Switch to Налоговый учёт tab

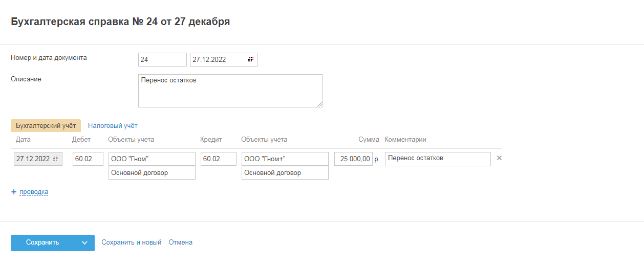coord(113,125)
